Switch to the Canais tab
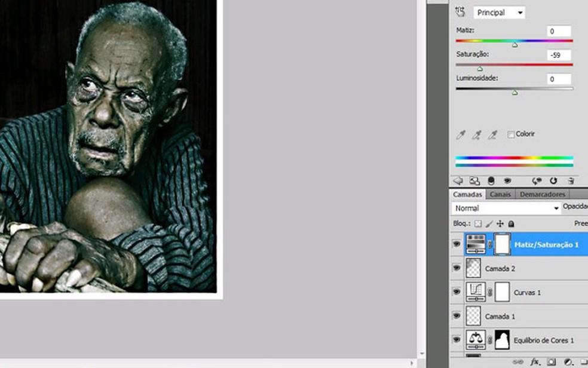This screenshot has width=588, height=368. (x=500, y=194)
